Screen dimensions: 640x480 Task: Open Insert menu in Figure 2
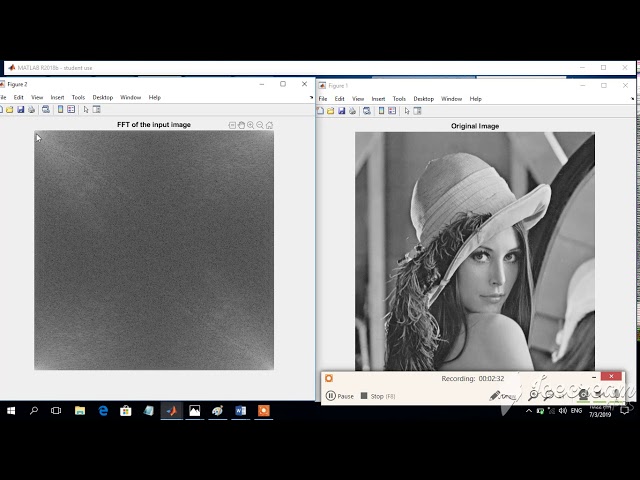tap(57, 97)
